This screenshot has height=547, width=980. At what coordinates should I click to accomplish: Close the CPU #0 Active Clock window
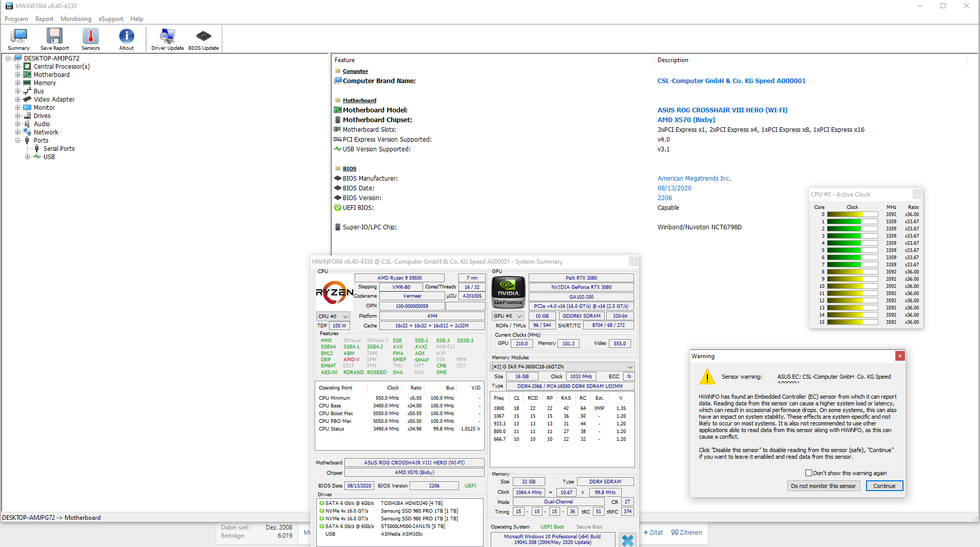point(917,194)
